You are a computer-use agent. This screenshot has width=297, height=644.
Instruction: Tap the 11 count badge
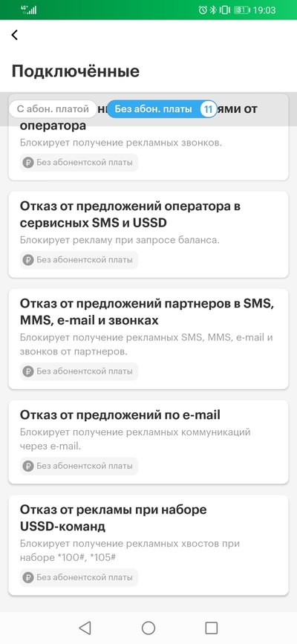point(208,109)
